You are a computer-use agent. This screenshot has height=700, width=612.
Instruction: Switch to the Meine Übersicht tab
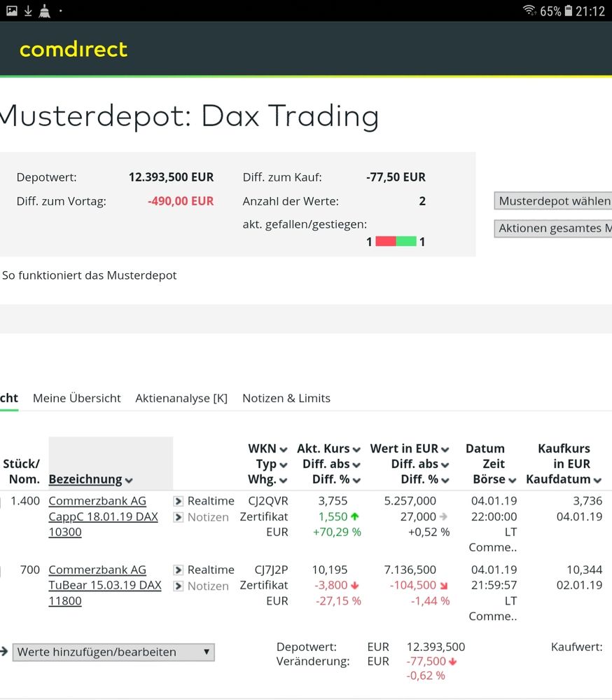(77, 398)
